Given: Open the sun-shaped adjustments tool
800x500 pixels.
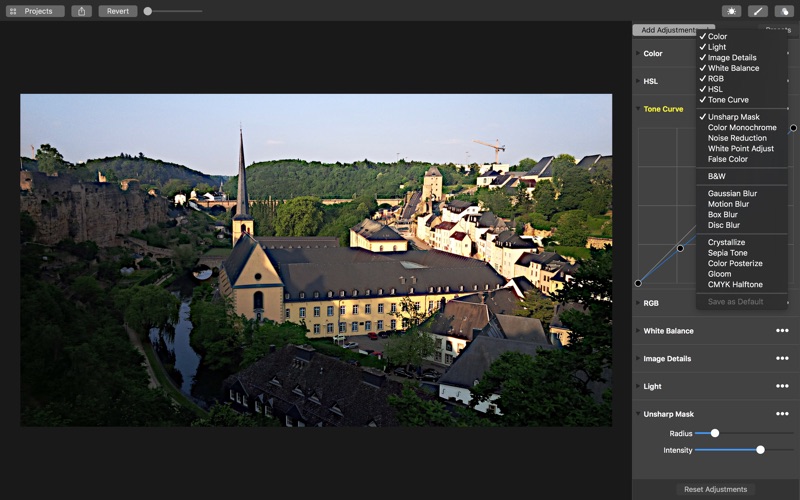Looking at the screenshot, I should [x=731, y=11].
